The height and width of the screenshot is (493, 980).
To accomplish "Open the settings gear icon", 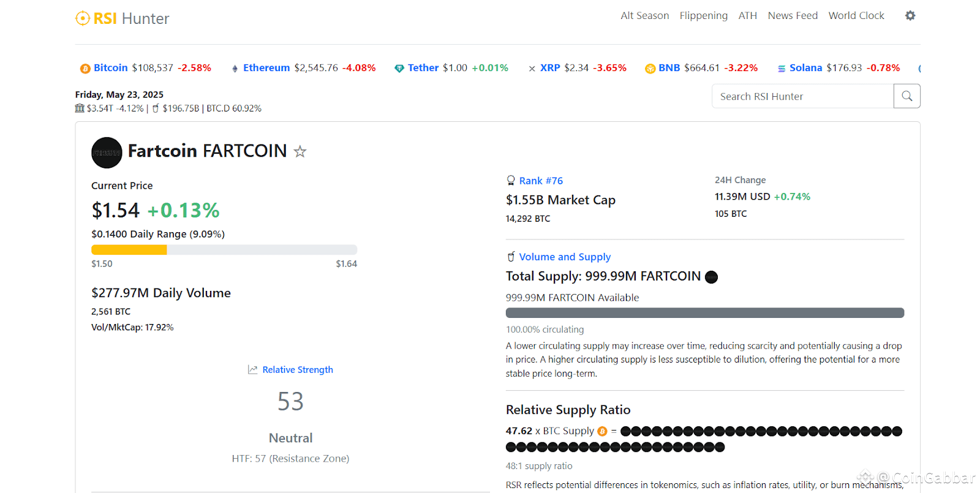I will pyautogui.click(x=910, y=16).
